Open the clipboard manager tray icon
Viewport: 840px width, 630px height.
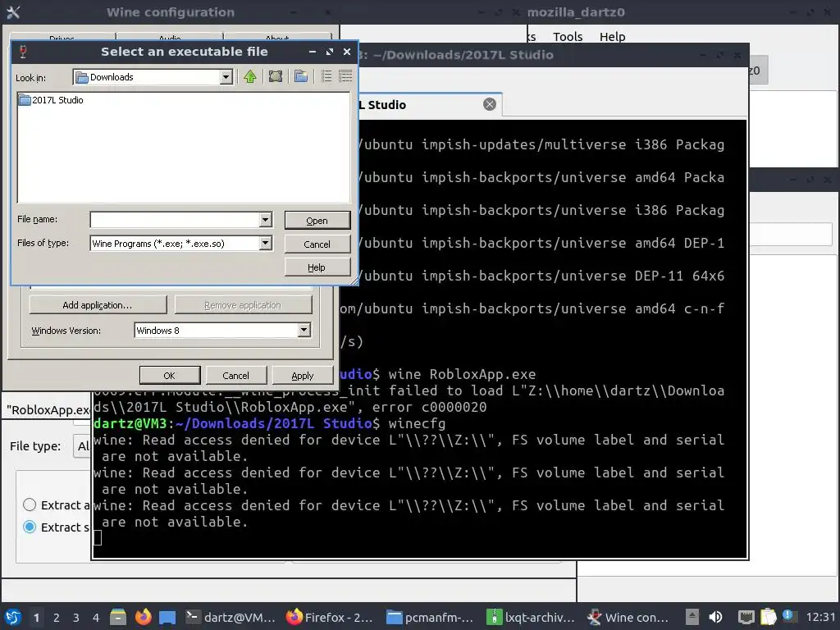[768, 617]
